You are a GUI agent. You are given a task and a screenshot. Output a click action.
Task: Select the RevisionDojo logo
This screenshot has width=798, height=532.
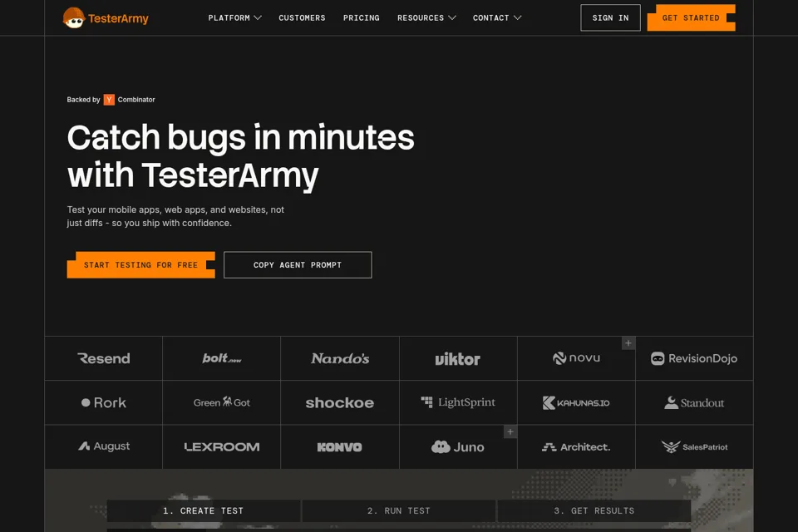point(694,358)
